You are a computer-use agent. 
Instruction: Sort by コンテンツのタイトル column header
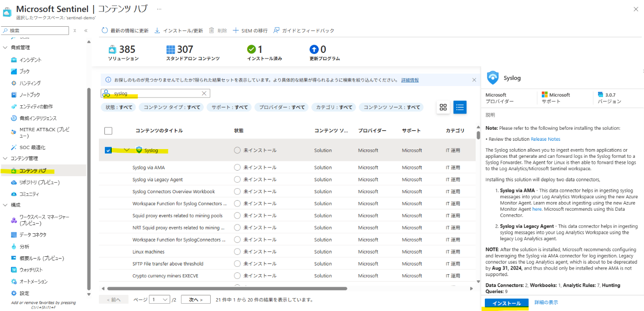[159, 131]
